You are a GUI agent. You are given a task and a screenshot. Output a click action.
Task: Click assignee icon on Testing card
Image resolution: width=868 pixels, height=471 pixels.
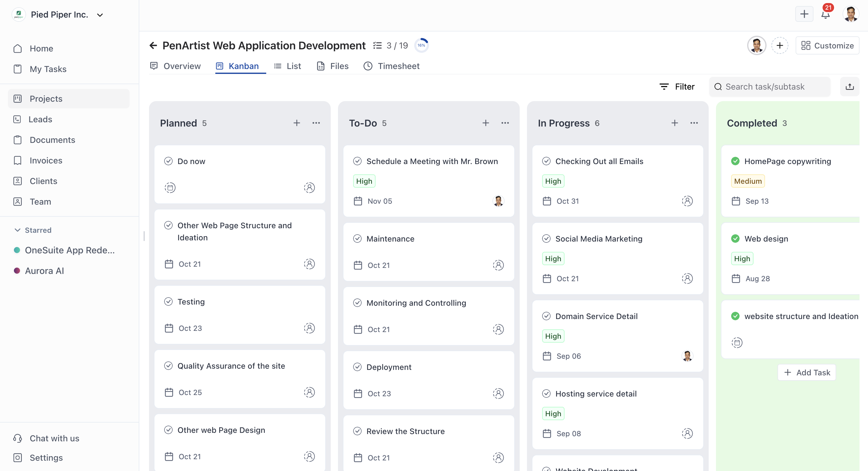tap(309, 328)
